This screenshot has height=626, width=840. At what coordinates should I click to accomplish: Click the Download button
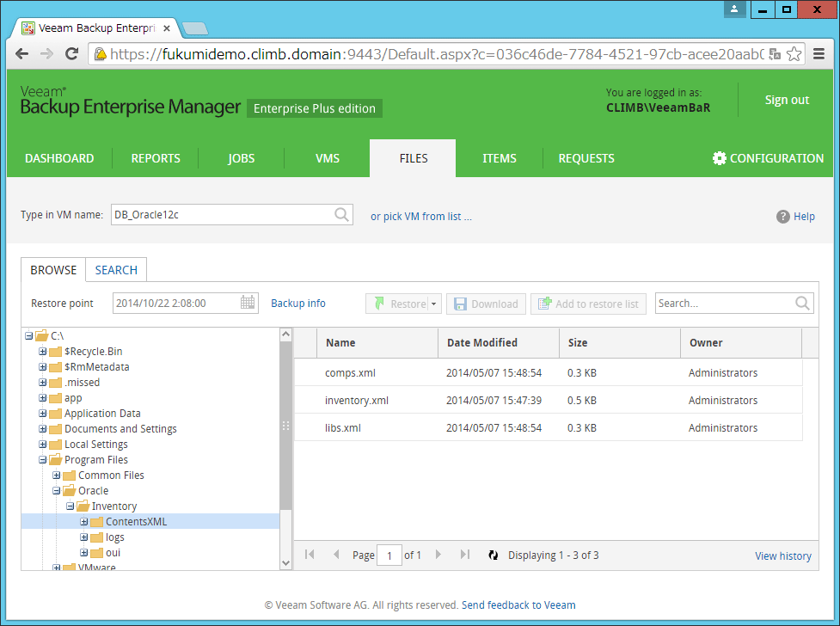pyautogui.click(x=486, y=304)
